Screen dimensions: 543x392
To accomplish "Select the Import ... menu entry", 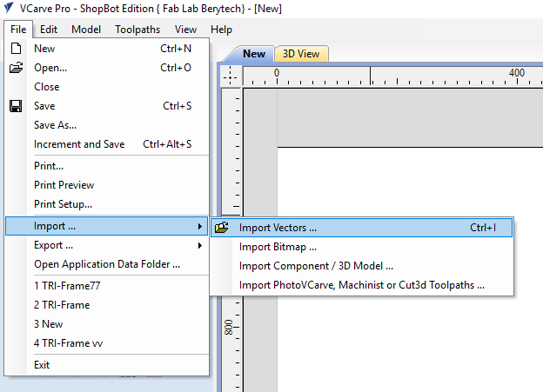I will [107, 226].
